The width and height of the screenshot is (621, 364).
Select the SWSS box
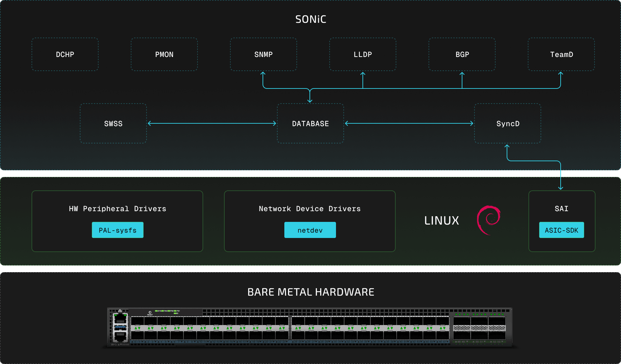113,123
